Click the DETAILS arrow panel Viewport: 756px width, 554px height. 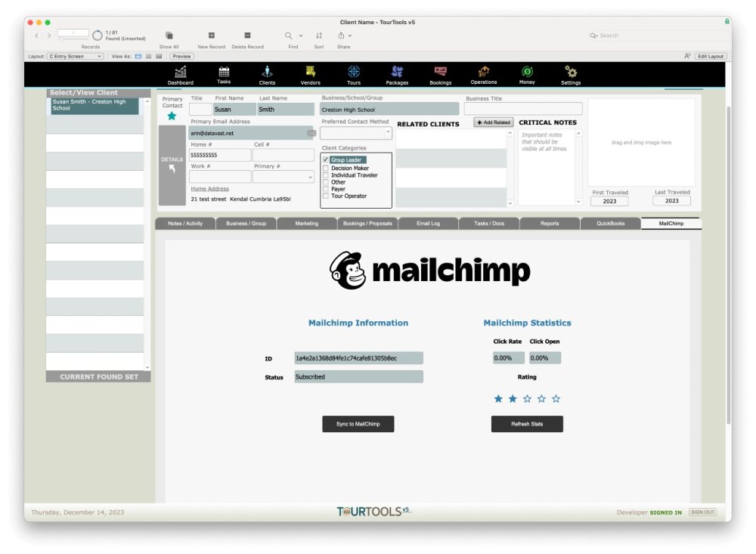172,166
